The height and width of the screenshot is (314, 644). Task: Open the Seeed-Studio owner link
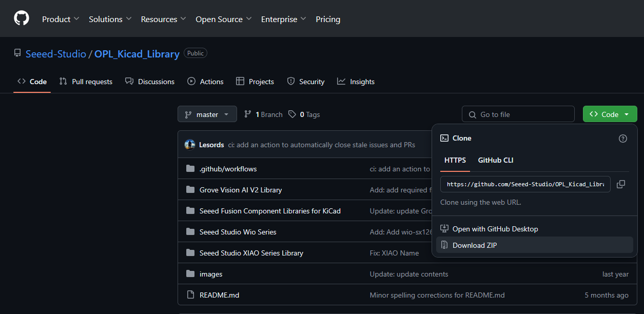tap(56, 54)
